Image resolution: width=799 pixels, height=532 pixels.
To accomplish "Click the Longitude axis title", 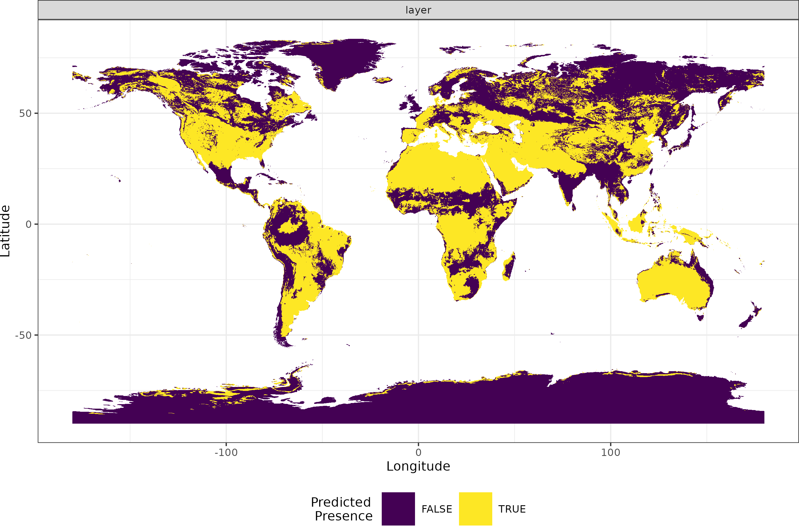I will click(418, 466).
